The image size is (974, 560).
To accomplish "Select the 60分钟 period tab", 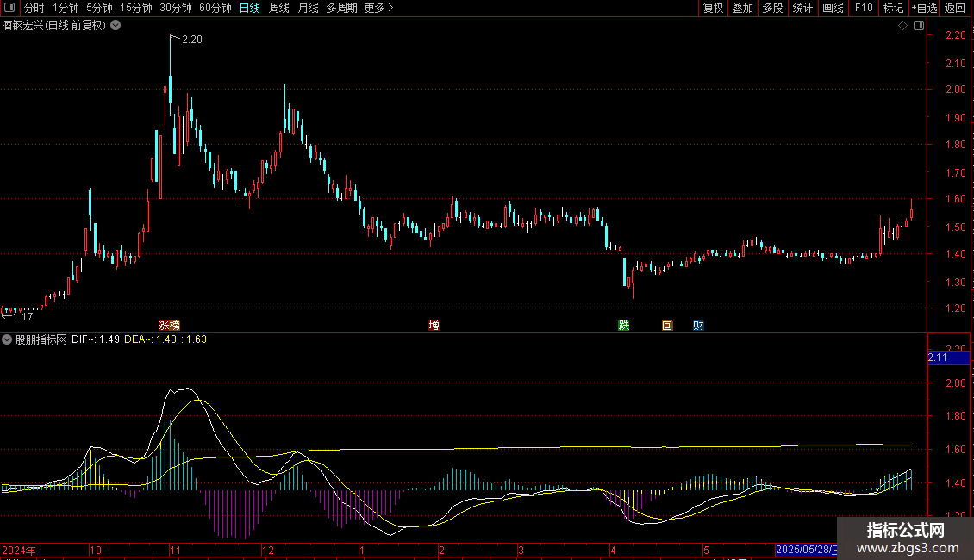I will pyautogui.click(x=215, y=8).
